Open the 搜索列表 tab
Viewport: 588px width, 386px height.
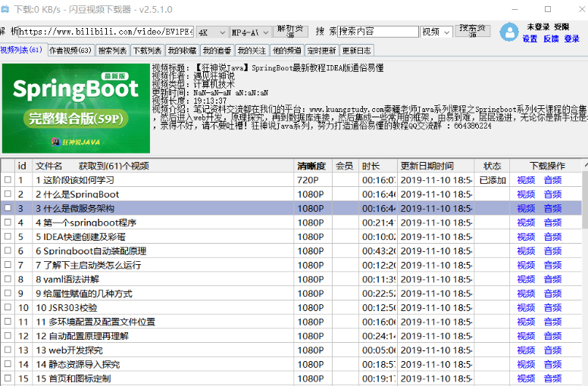[x=112, y=51]
